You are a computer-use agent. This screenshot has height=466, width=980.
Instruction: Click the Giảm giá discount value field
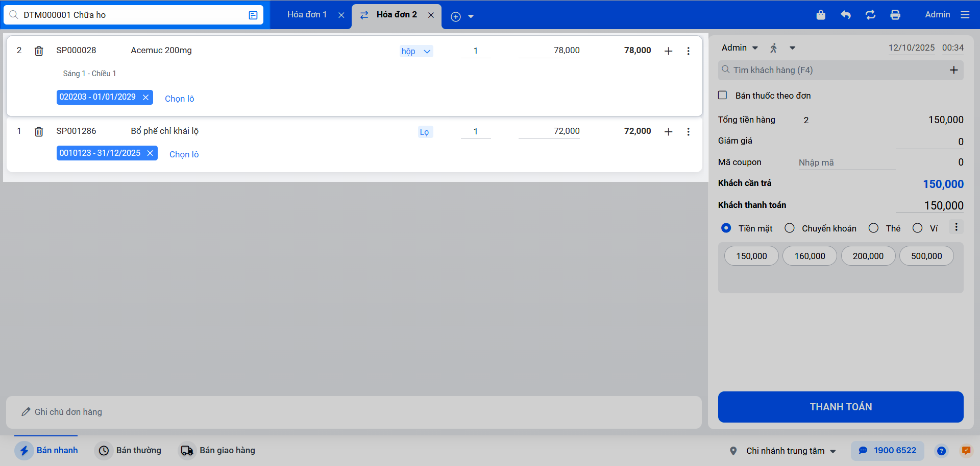coord(930,142)
